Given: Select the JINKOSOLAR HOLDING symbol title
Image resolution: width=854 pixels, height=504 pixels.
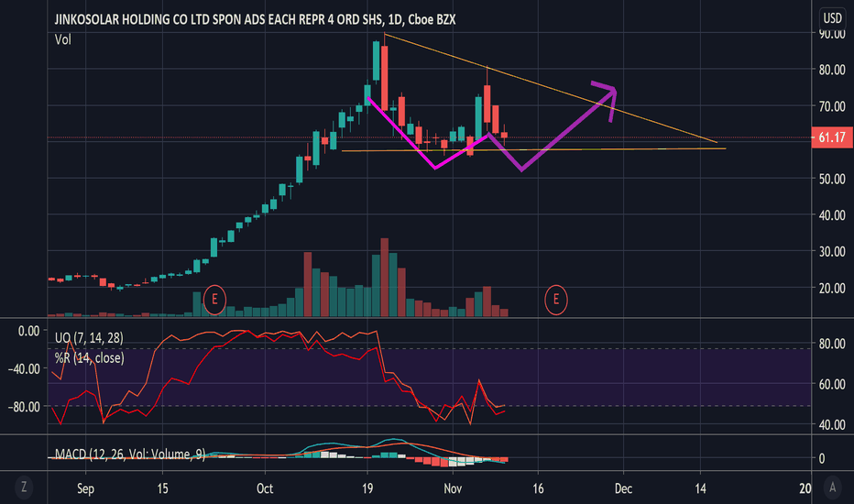Looking at the screenshot, I should [255, 19].
